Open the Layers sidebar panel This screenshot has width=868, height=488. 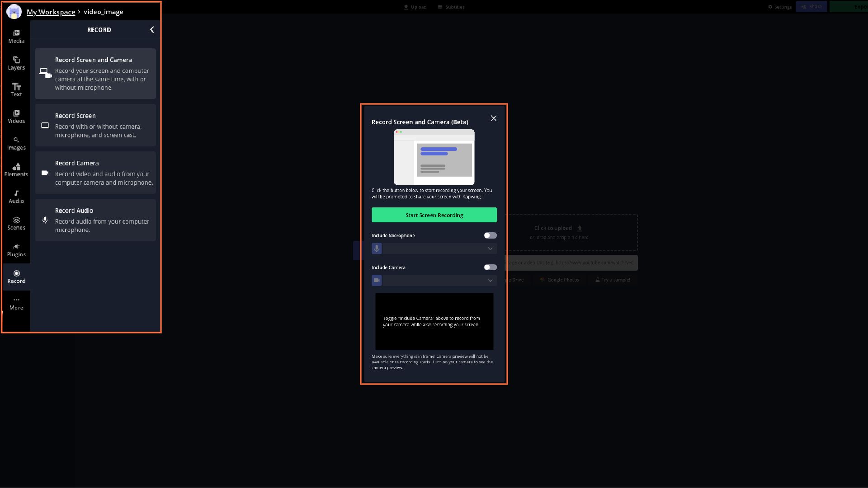coord(16,63)
